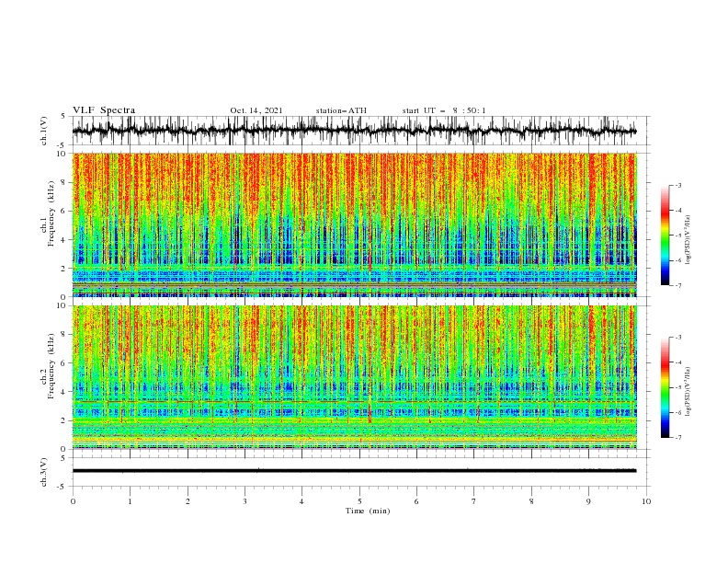Click the '8' kHz tick on ch.1 frequency axis
The image size is (728, 563).
tap(64, 182)
